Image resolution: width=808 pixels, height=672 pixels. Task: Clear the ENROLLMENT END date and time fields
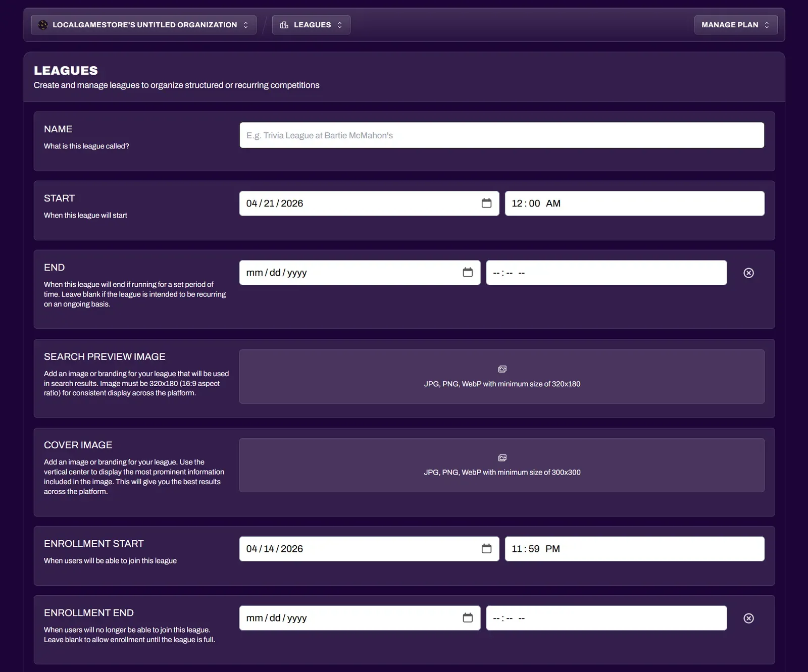tap(749, 617)
